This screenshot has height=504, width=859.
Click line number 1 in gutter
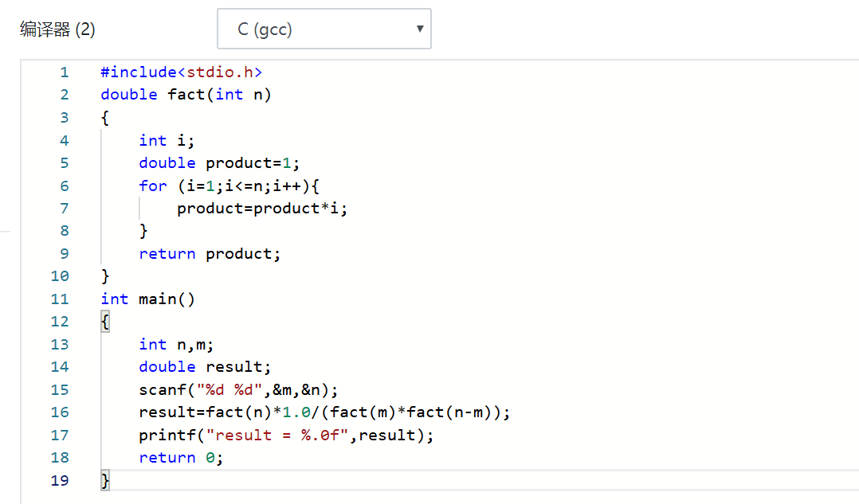point(65,72)
